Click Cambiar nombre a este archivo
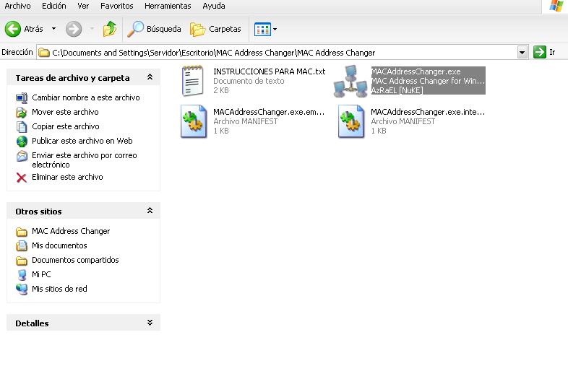 click(x=86, y=97)
